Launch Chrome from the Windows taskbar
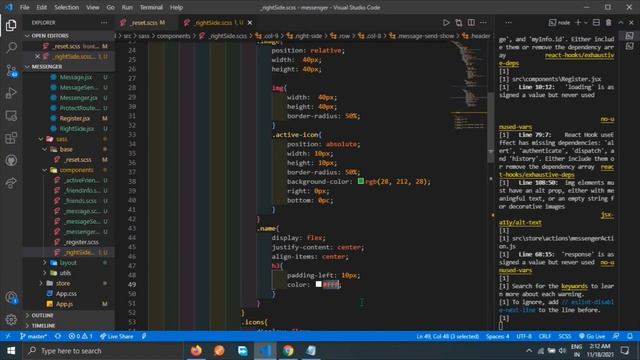Screen dimensions: 640x360 pos(288,350)
